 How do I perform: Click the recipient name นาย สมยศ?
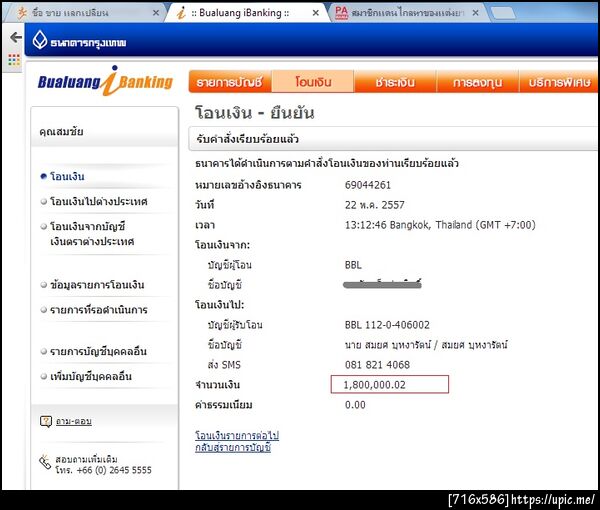426,345
